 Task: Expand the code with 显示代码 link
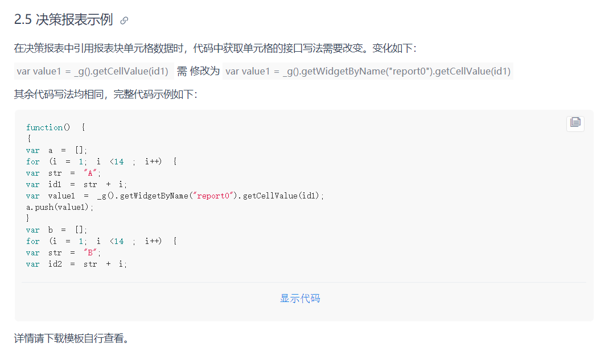coord(300,299)
